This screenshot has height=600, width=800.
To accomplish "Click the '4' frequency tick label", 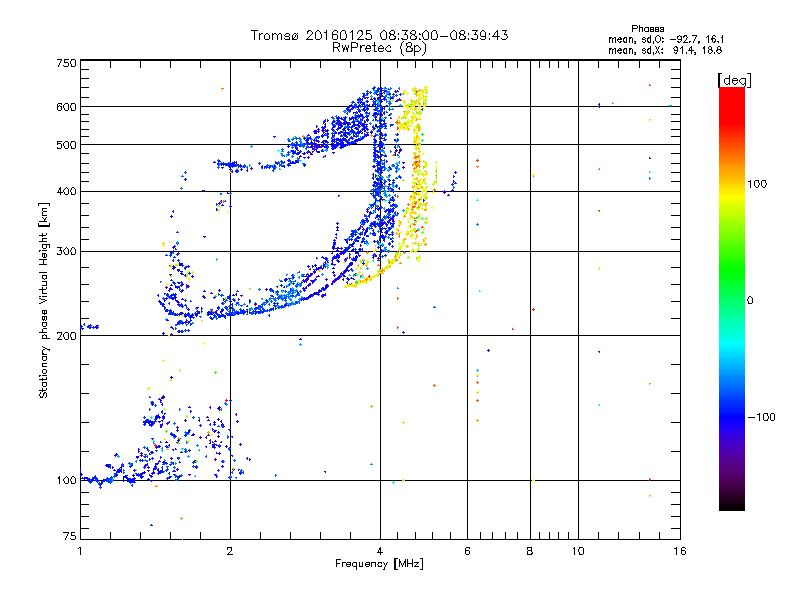I will click(x=380, y=551).
